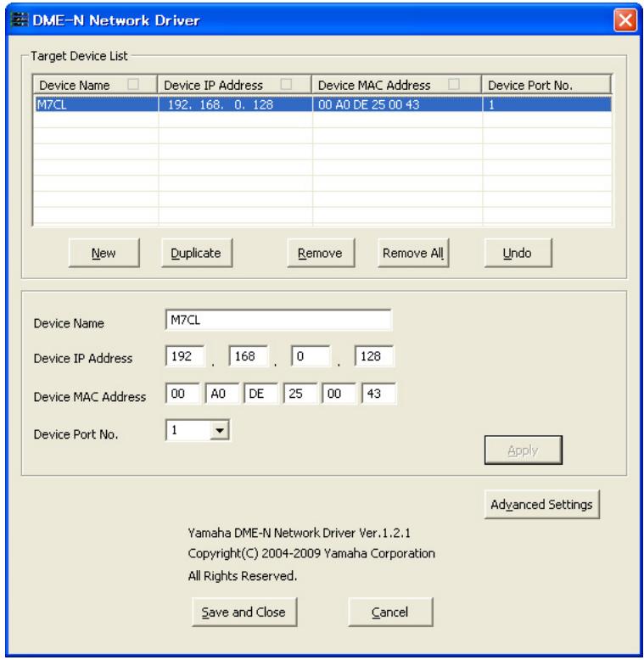The image size is (644, 660).
Task: Click the fifth MAC address field 00
Action: click(339, 394)
